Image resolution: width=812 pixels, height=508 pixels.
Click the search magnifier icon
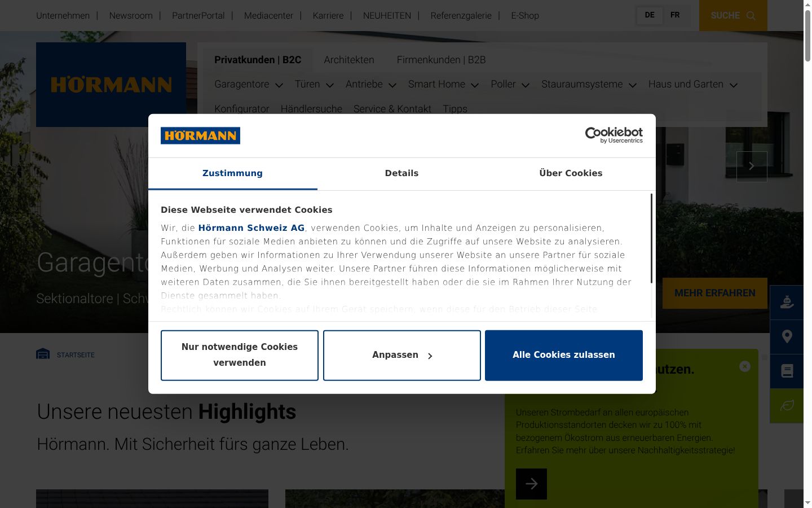click(751, 16)
